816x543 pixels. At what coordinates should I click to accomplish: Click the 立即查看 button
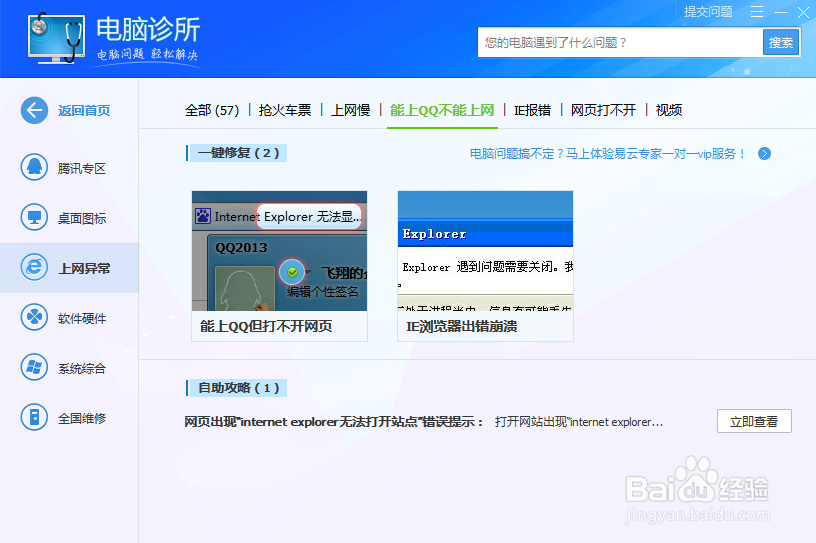754,421
